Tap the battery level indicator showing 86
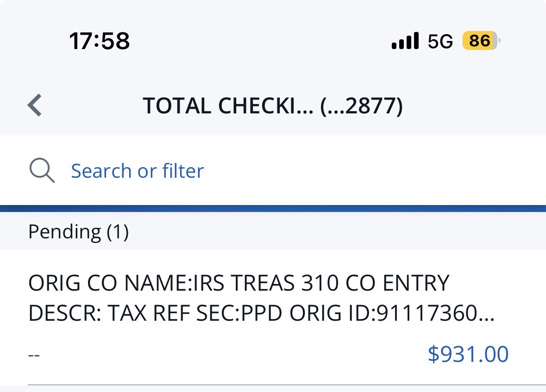 (481, 42)
